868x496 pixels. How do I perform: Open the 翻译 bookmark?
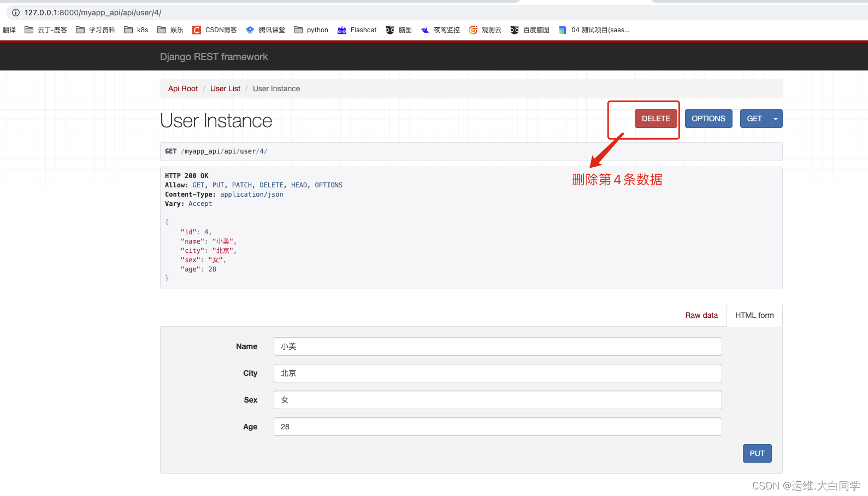click(x=9, y=30)
